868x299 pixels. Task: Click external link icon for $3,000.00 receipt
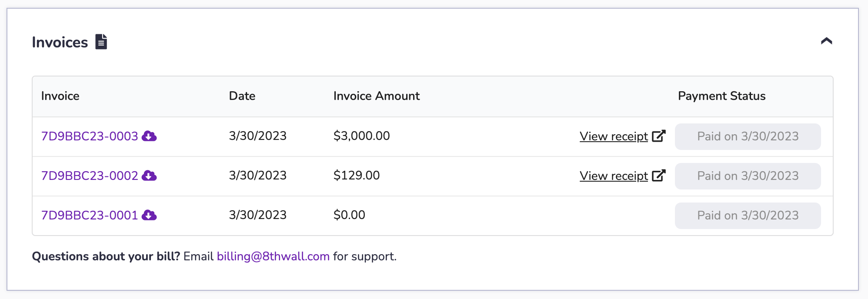659,136
